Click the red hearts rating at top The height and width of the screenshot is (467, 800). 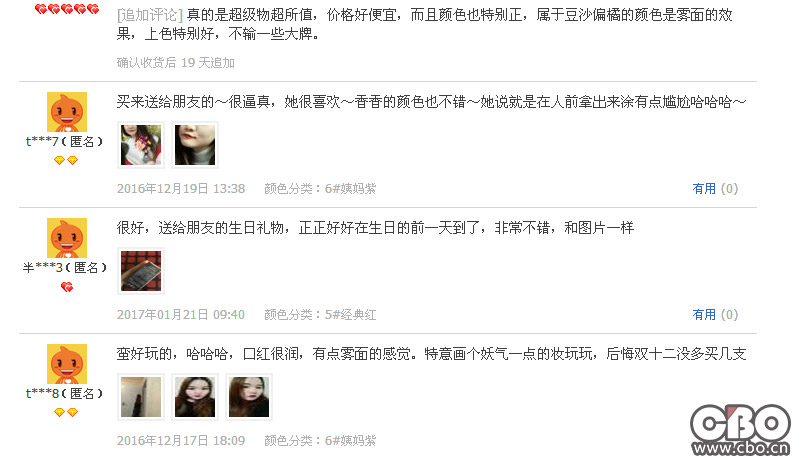pos(67,9)
